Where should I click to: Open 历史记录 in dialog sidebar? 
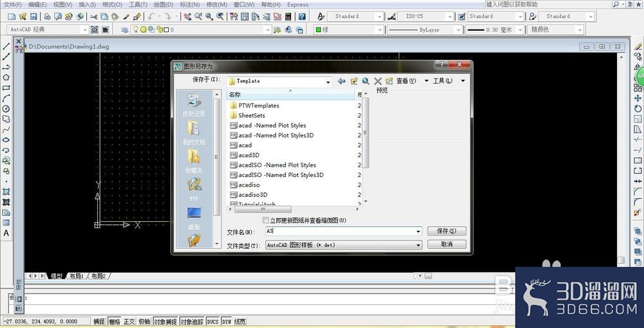(x=194, y=105)
